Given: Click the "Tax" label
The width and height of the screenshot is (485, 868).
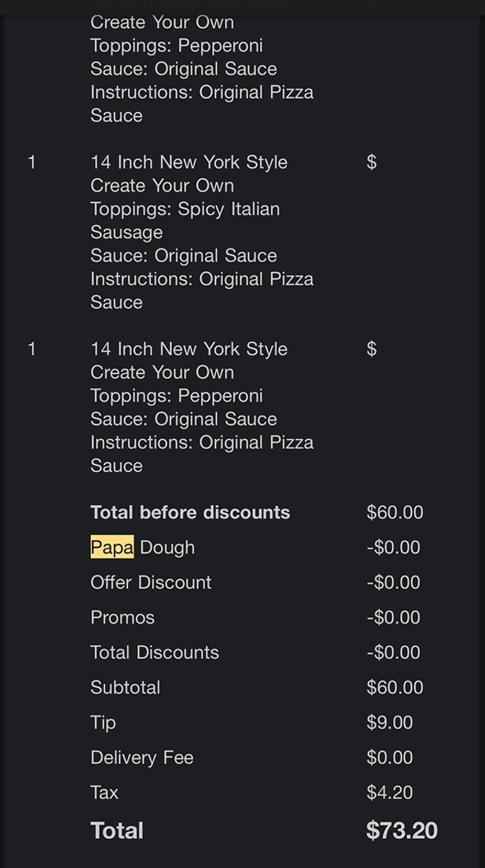Looking at the screenshot, I should point(104,793).
